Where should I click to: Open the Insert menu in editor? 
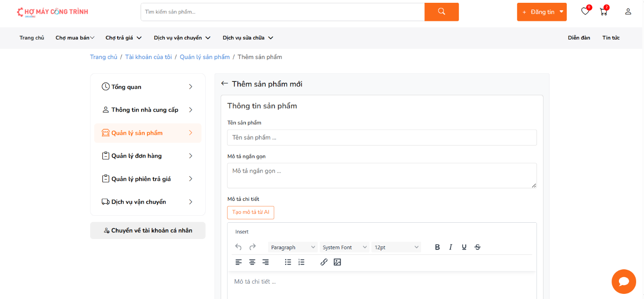(242, 232)
